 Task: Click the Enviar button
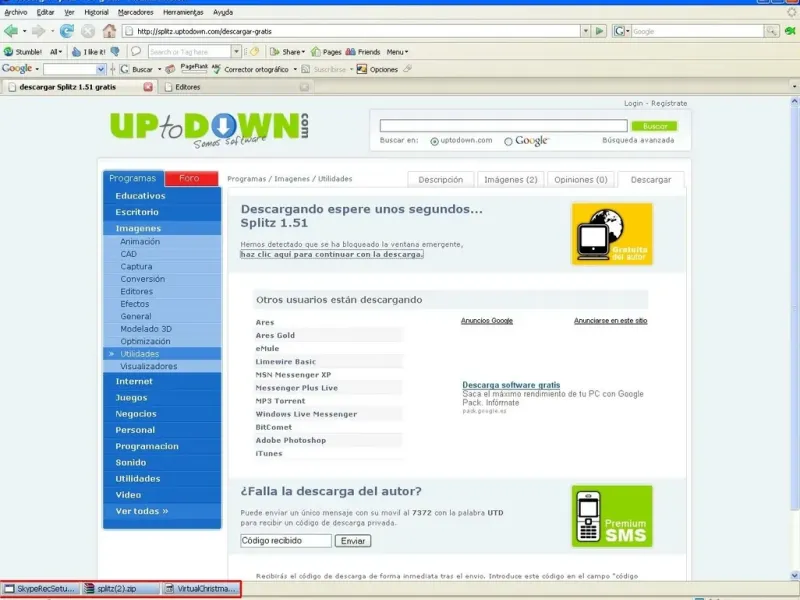353,541
